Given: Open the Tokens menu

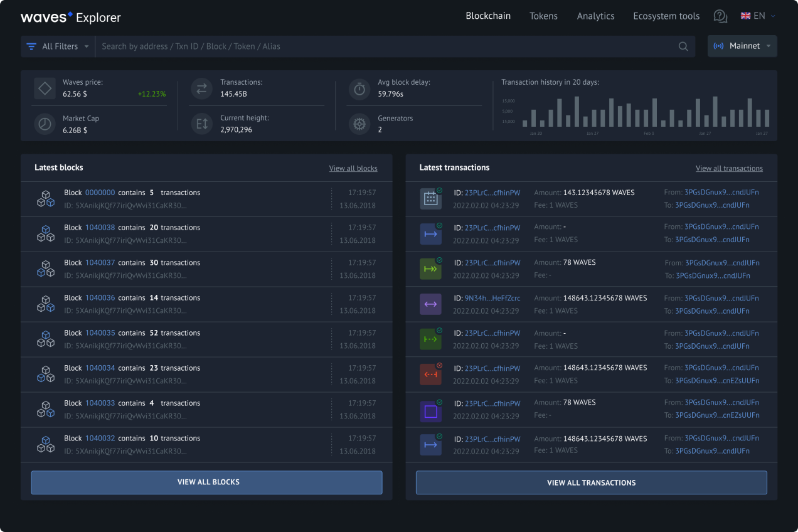Looking at the screenshot, I should tap(543, 16).
